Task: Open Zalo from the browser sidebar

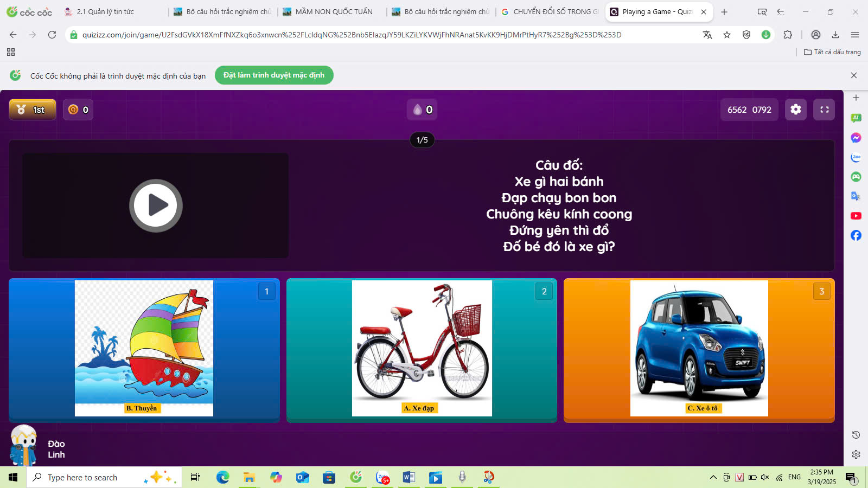Action: (856, 157)
